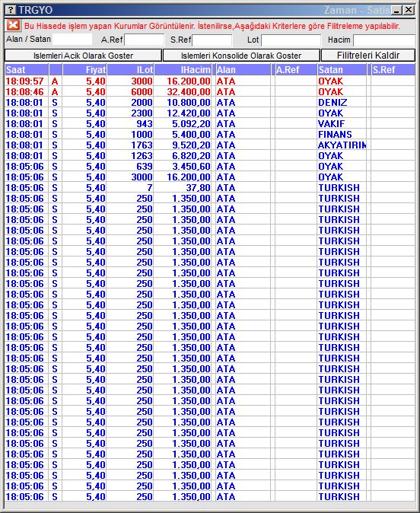Select the 18:09:57 trade time cell

[x=25, y=81]
